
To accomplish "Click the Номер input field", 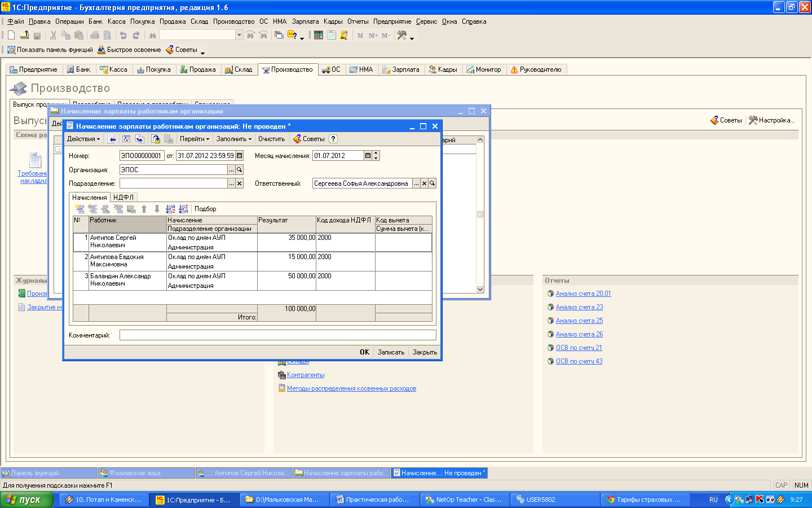I will point(141,156).
